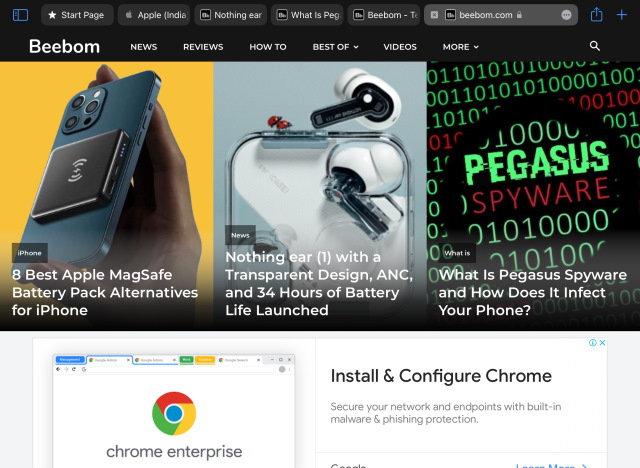Open the Start Page tab
The width and height of the screenshot is (640, 468).
(77, 15)
